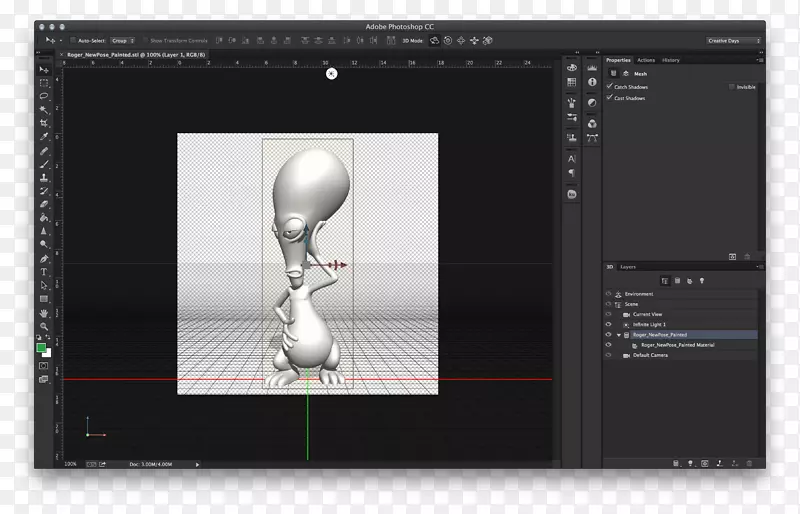The width and height of the screenshot is (800, 514).
Task: Select the Hand tool
Action: pyautogui.click(x=44, y=313)
